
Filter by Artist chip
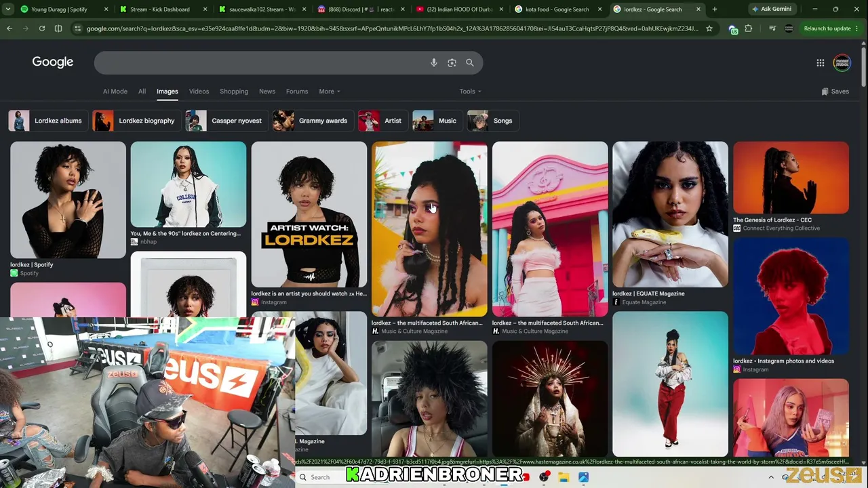coord(382,121)
